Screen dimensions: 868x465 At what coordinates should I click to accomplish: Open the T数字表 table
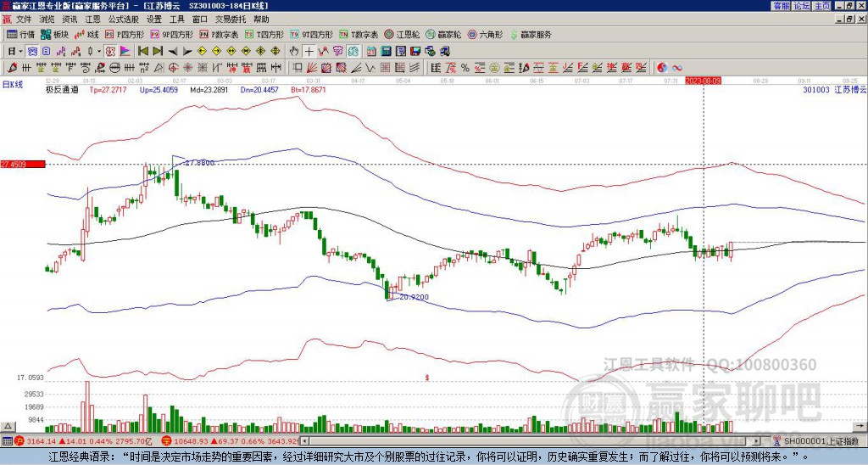click(359, 34)
